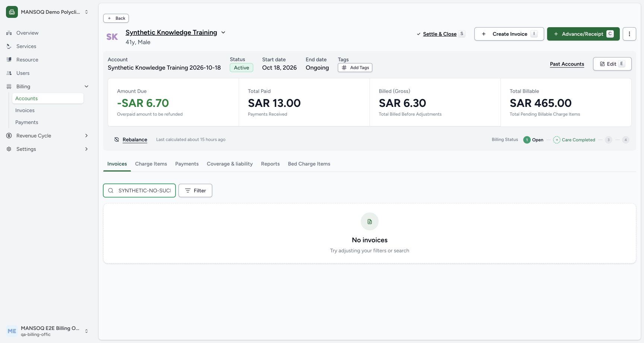This screenshot has width=644, height=343.
Task: Open the Past Accounts link
Action: click(567, 64)
